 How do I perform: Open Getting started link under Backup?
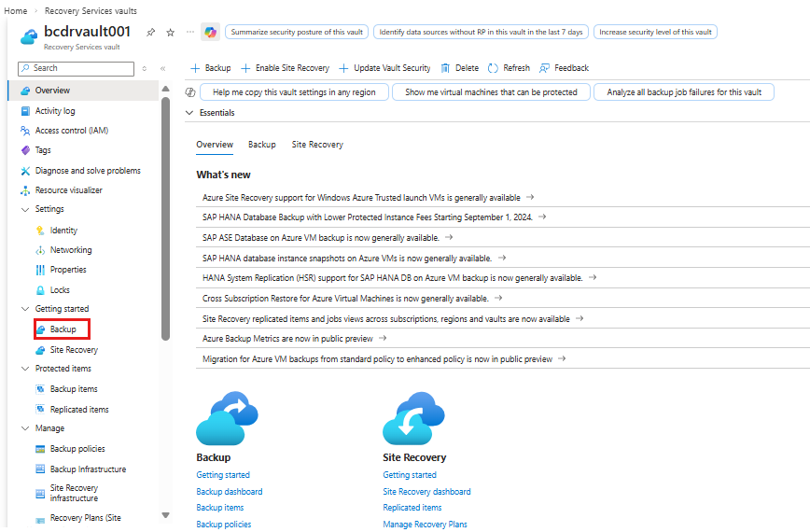[223, 475]
